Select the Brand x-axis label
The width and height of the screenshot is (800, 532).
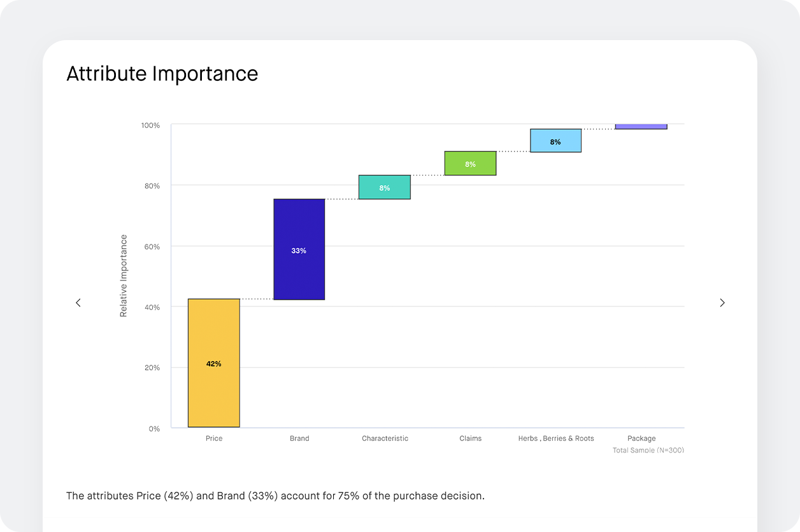(299, 438)
